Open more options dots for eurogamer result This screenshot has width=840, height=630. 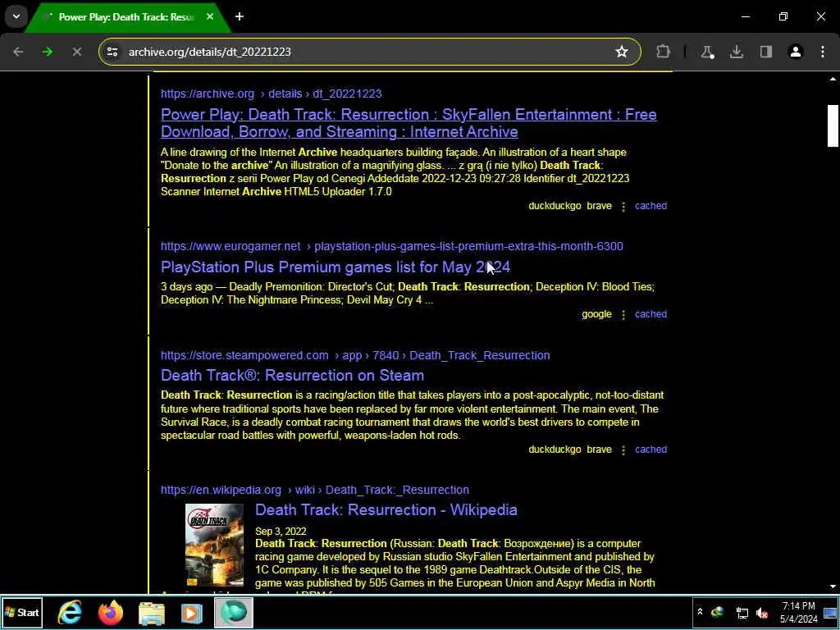pyautogui.click(x=623, y=314)
